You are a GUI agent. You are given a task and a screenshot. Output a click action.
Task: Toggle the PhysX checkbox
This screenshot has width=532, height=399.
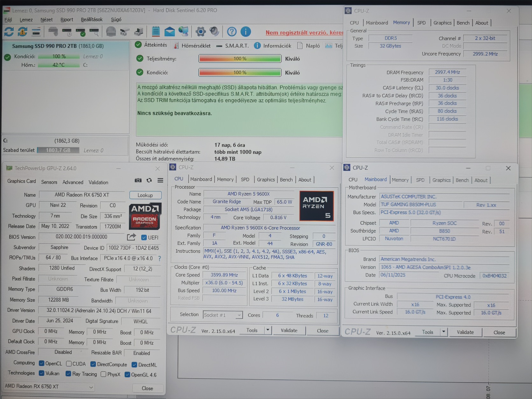[103, 374]
